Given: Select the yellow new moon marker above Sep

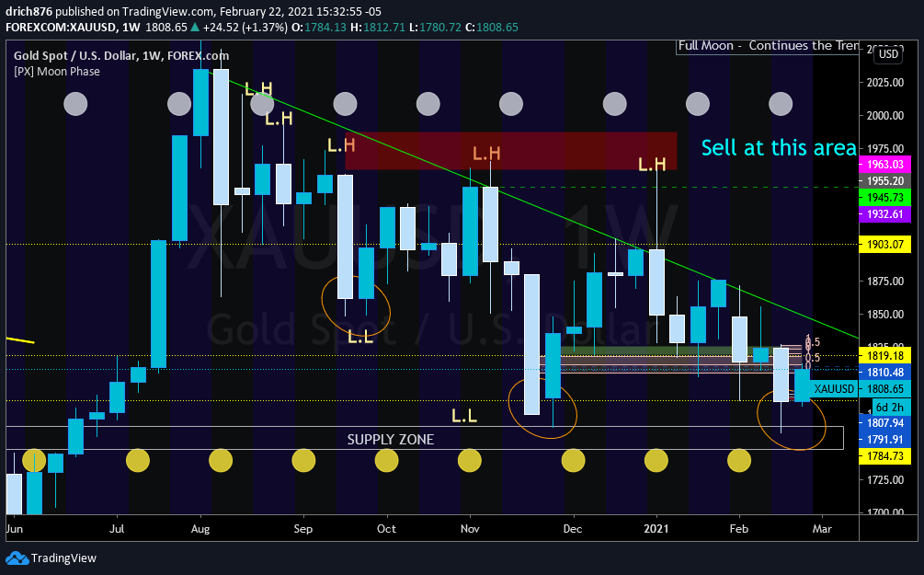Looking at the screenshot, I should (x=304, y=461).
